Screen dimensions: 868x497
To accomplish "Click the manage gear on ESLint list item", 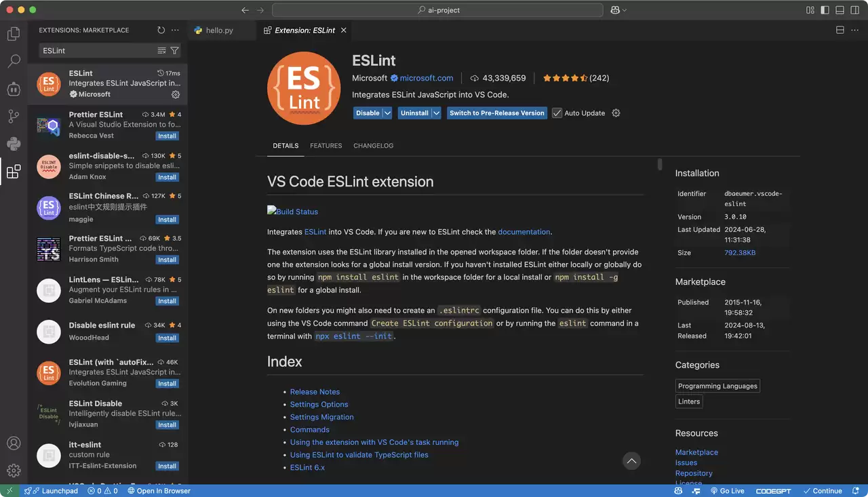I will tap(176, 95).
